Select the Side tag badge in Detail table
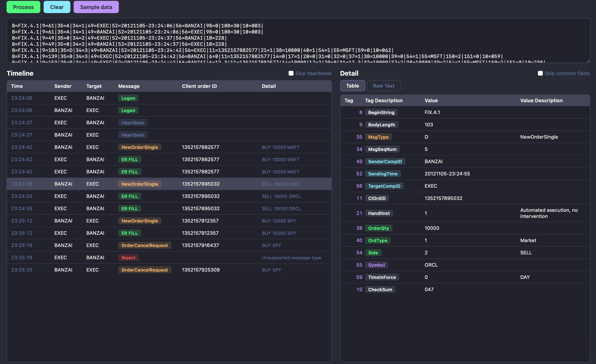596x364 pixels. tap(373, 253)
